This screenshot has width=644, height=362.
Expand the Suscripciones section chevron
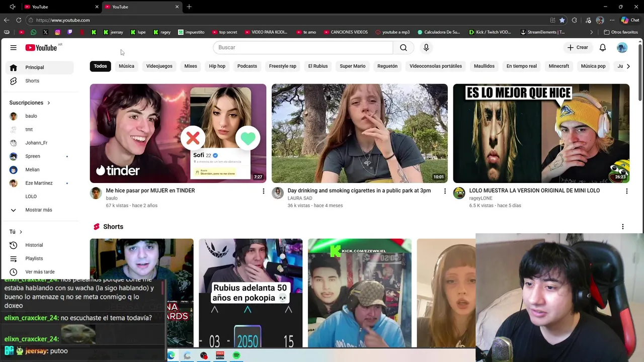pyautogui.click(x=49, y=103)
